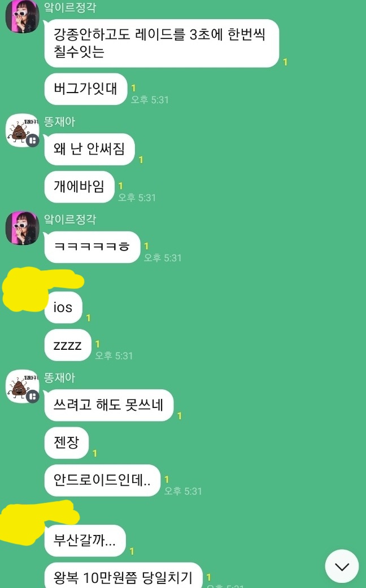The width and height of the screenshot is (366, 588).
Task: Select the 안드로이드인데.. message
Action: coord(102,480)
